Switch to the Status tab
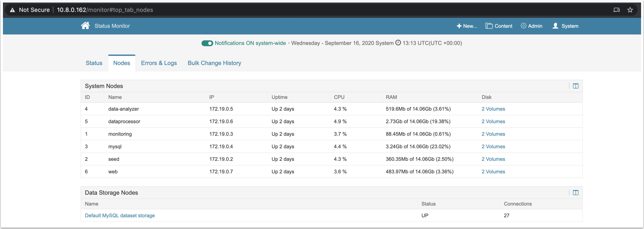Screen dimensions: 644x229 94,63
